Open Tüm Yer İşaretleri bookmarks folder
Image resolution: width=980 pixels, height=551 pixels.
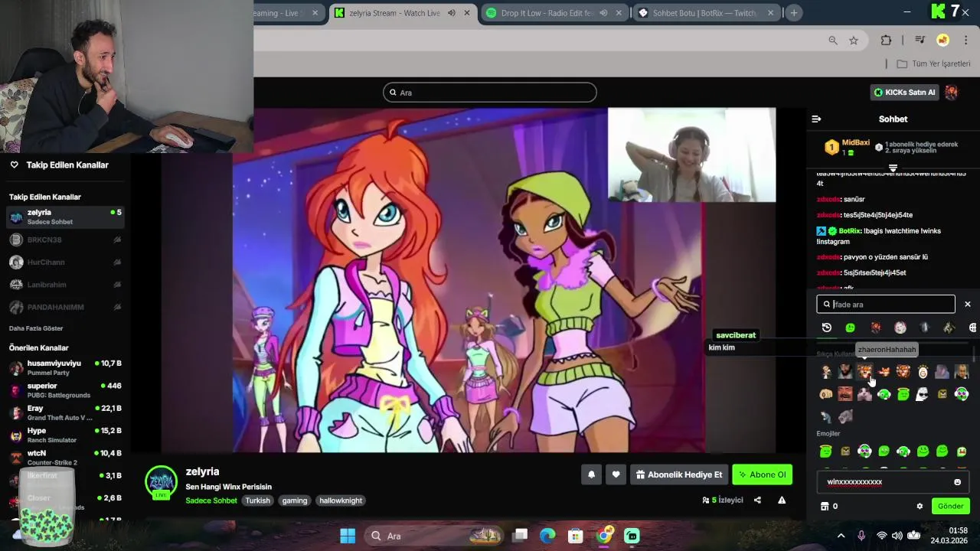coord(933,64)
